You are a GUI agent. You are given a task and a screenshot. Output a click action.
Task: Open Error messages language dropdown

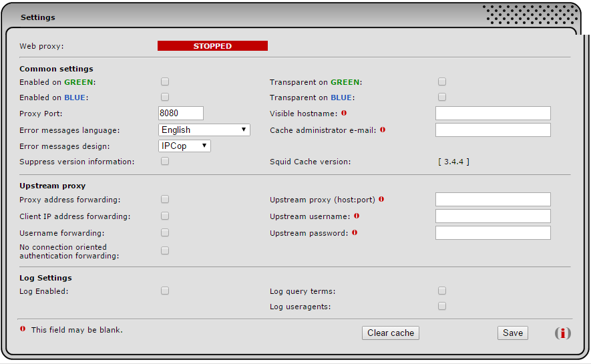click(204, 130)
